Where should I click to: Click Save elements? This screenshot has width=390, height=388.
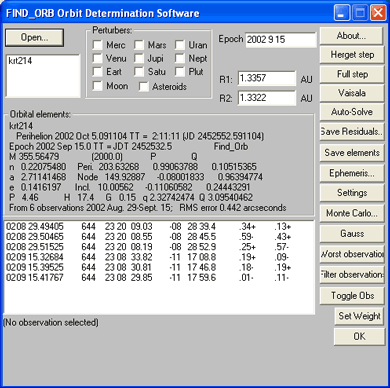pyautogui.click(x=352, y=153)
